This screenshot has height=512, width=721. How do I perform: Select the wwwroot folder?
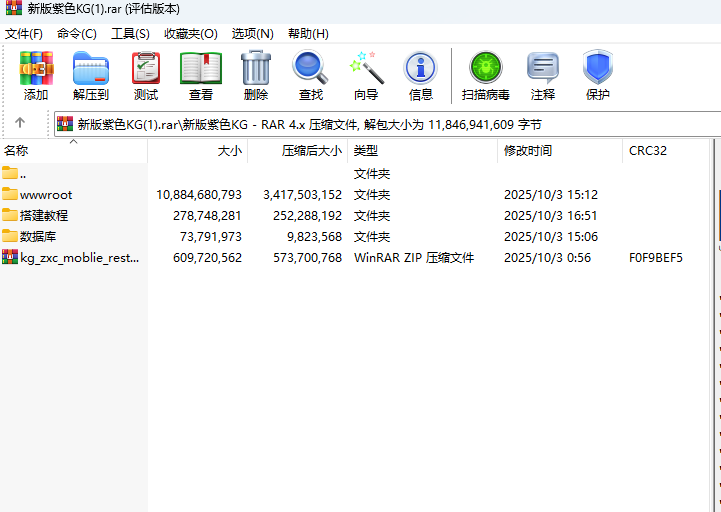(46, 195)
